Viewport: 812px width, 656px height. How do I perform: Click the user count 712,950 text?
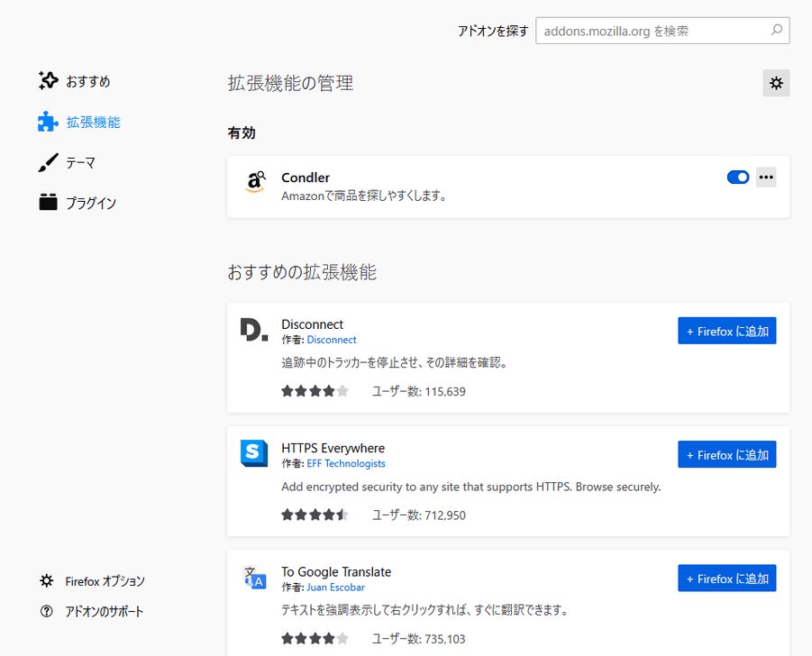[x=419, y=515]
